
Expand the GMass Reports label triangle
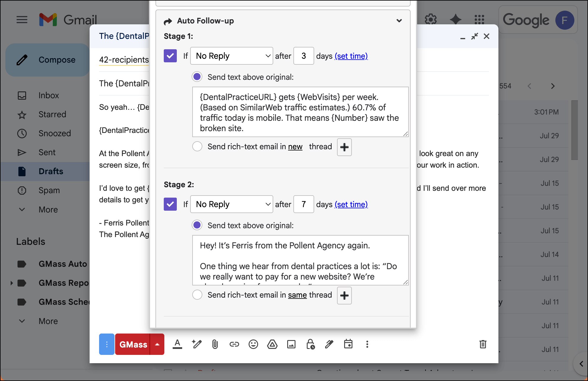pyautogui.click(x=12, y=283)
